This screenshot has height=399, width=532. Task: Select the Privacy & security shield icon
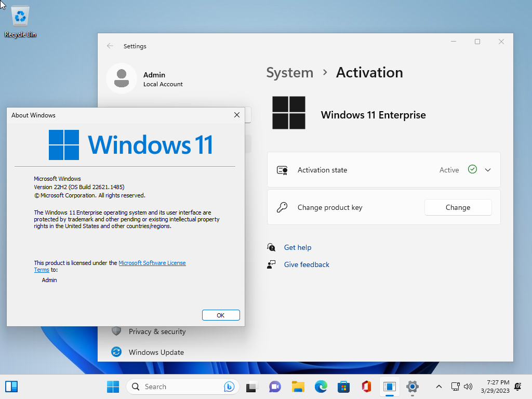(116, 331)
